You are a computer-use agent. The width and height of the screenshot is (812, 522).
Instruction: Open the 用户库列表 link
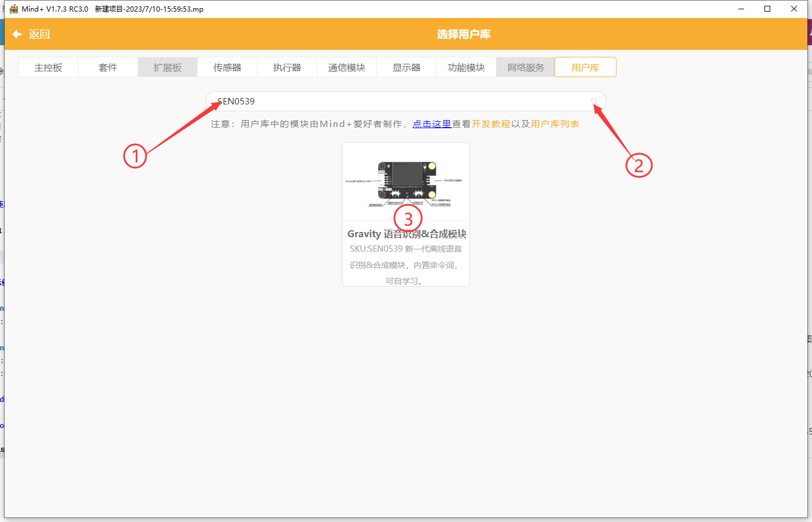[x=555, y=124]
